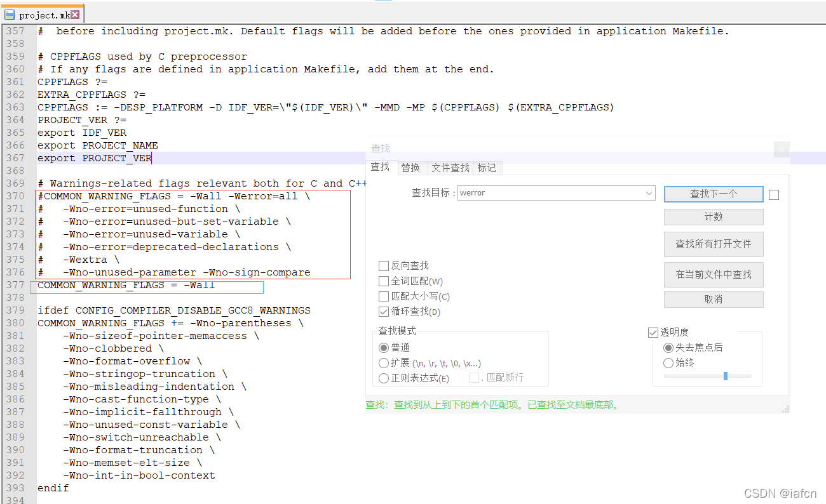Image resolution: width=826 pixels, height=504 pixels.
Task: Uncheck the 透明度 checkbox
Action: click(653, 332)
